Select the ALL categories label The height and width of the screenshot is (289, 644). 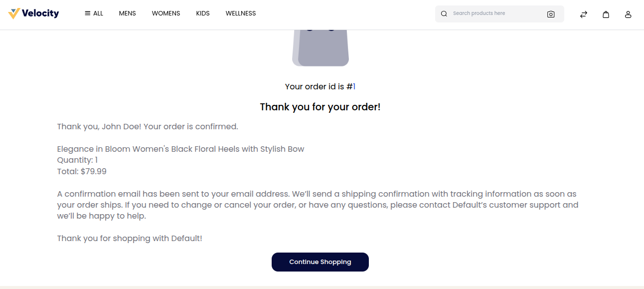98,13
